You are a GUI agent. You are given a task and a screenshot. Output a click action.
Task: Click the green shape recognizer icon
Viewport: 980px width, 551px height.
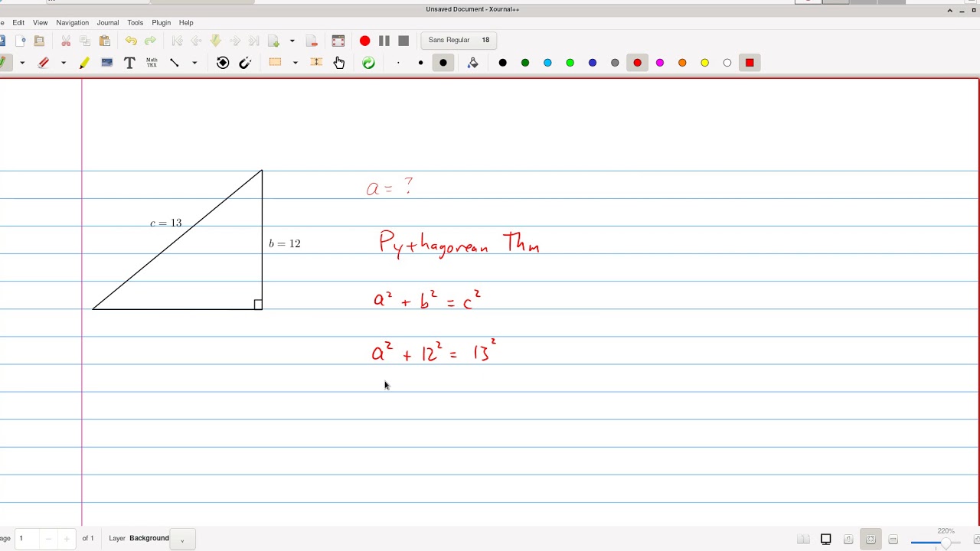[x=369, y=63]
